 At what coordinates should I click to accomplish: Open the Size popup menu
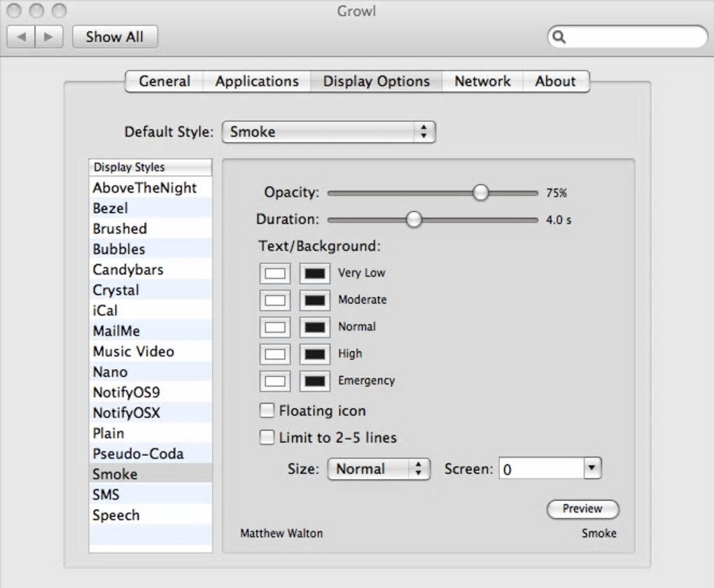[378, 469]
